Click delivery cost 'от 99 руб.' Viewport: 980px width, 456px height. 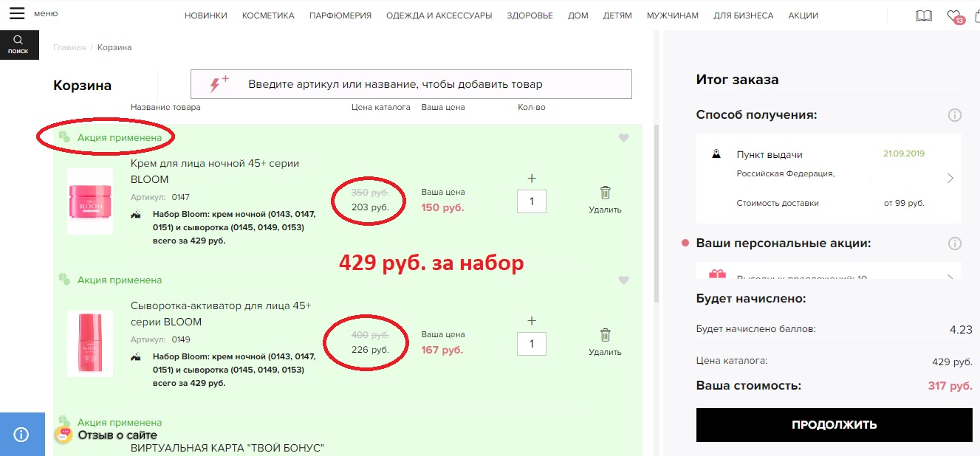coord(904,203)
